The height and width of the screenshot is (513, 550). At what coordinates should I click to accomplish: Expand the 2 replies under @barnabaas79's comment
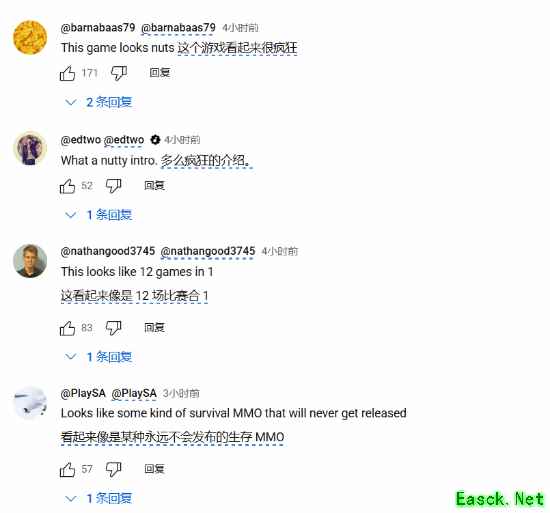[x=99, y=102]
